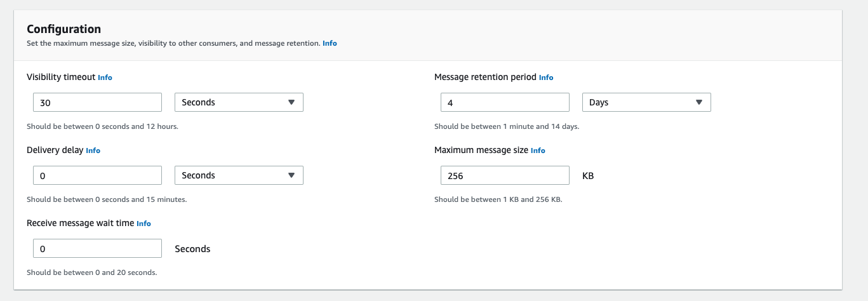Click 'Should be between 0 seconds and 15 minutes' hint
The width and height of the screenshot is (868, 301).
point(107,199)
